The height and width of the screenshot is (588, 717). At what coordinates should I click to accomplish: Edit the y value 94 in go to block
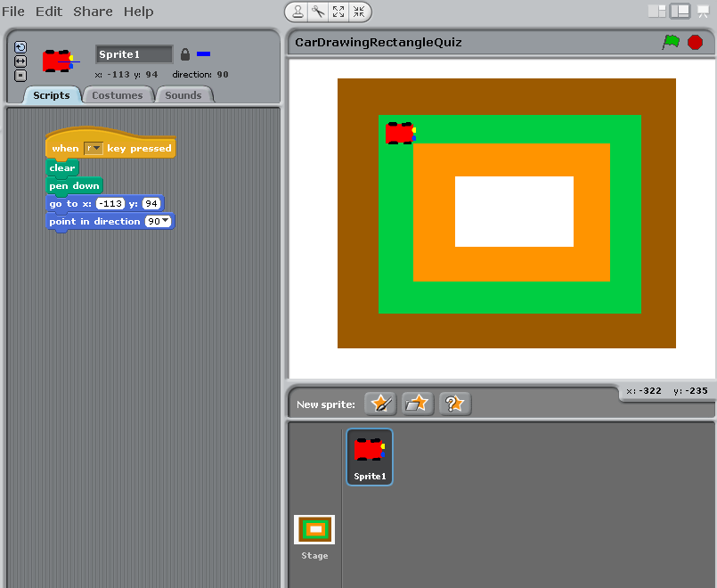click(151, 203)
